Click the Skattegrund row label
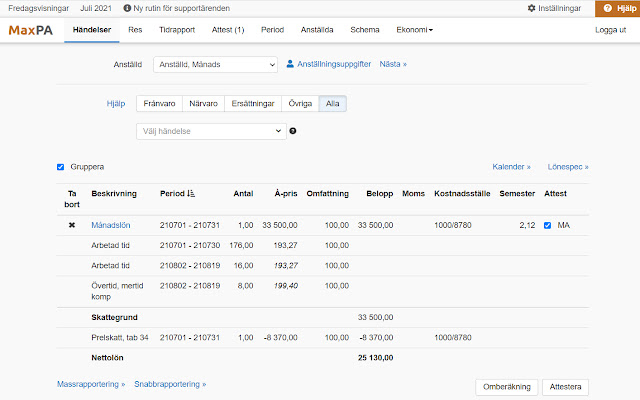 (x=114, y=318)
